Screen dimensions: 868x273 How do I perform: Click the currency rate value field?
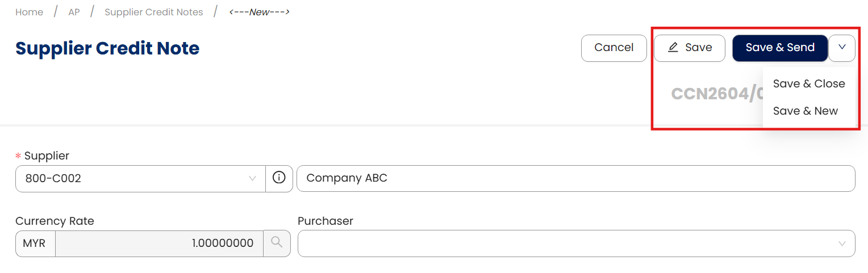tap(159, 243)
